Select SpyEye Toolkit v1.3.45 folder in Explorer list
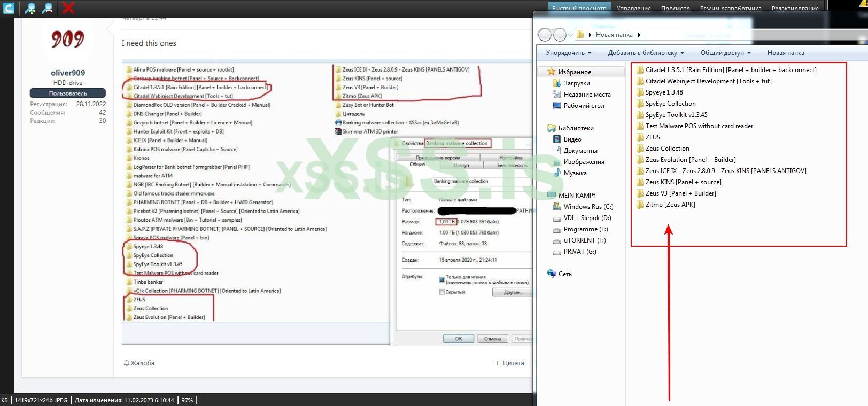 [x=672, y=114]
